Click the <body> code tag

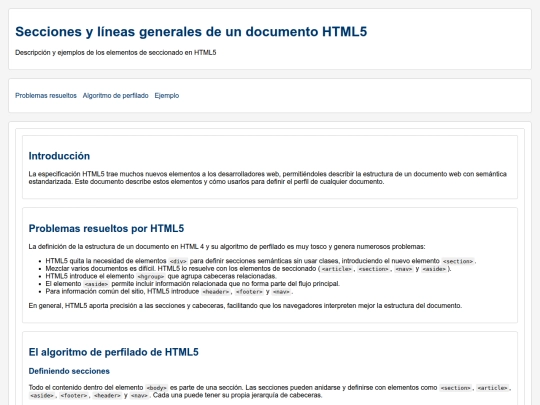pyautogui.click(x=156, y=388)
